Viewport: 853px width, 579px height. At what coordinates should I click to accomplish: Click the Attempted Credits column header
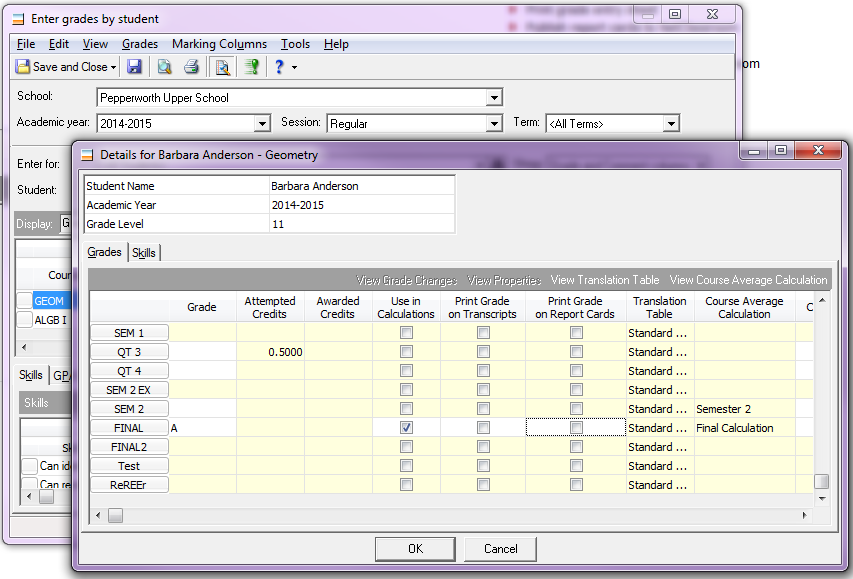coord(270,307)
